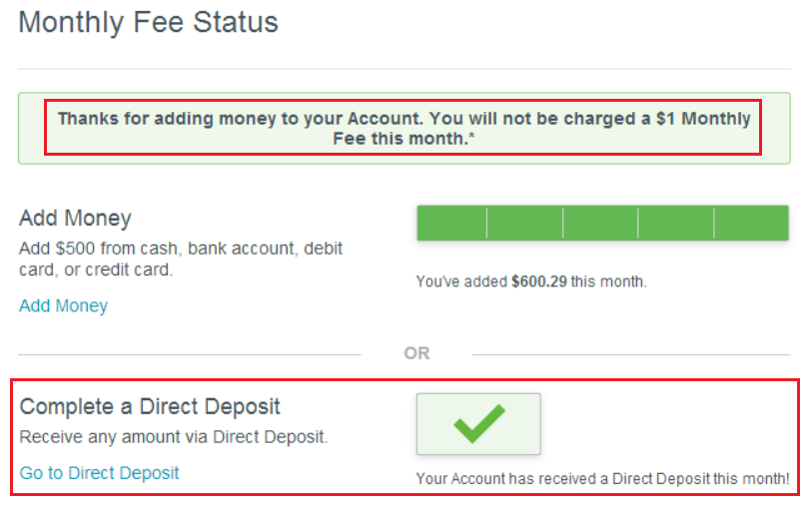812x506 pixels.
Task: Click the second segment of the green progress bar
Action: tap(524, 223)
